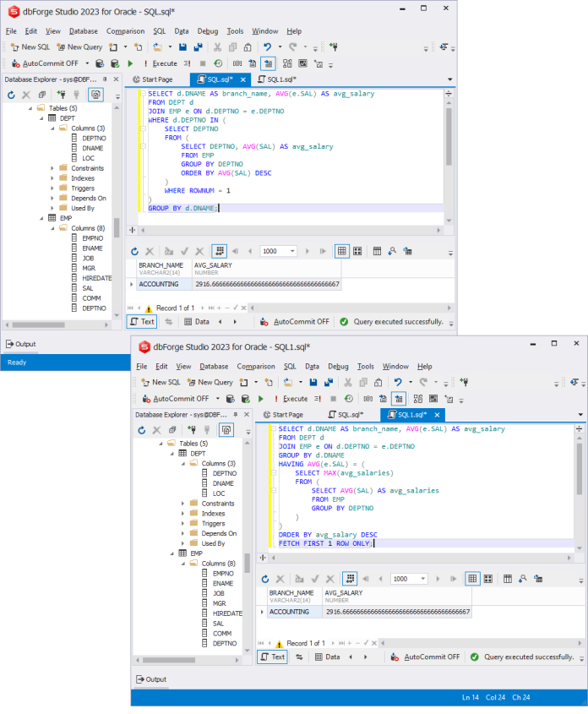588x714 pixels.
Task: Switch to card view icon in the top results toolbar
Action: pyautogui.click(x=357, y=251)
